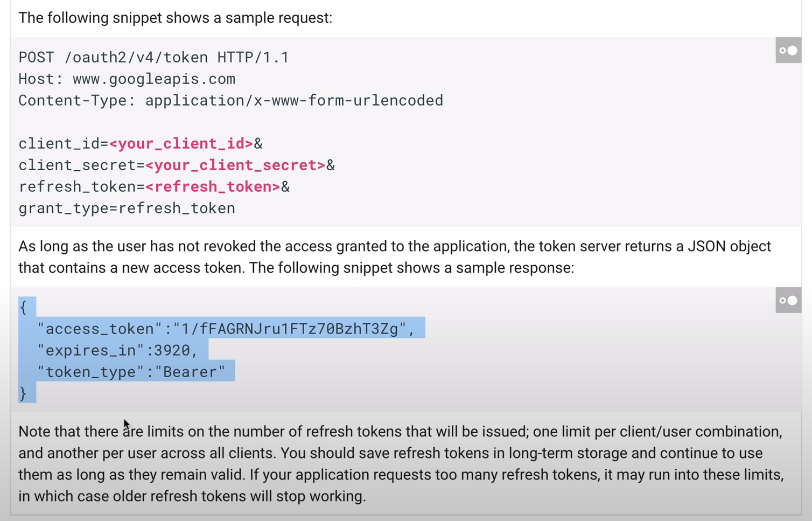Click the <your_client_secret> placeholder text
The image size is (812, 521).
click(x=235, y=165)
